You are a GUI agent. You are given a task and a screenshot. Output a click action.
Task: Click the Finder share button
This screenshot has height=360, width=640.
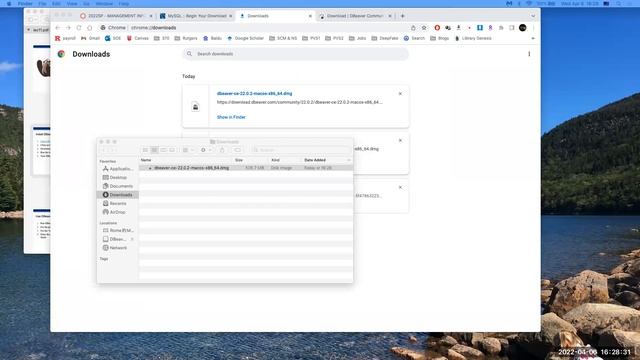tap(222, 150)
